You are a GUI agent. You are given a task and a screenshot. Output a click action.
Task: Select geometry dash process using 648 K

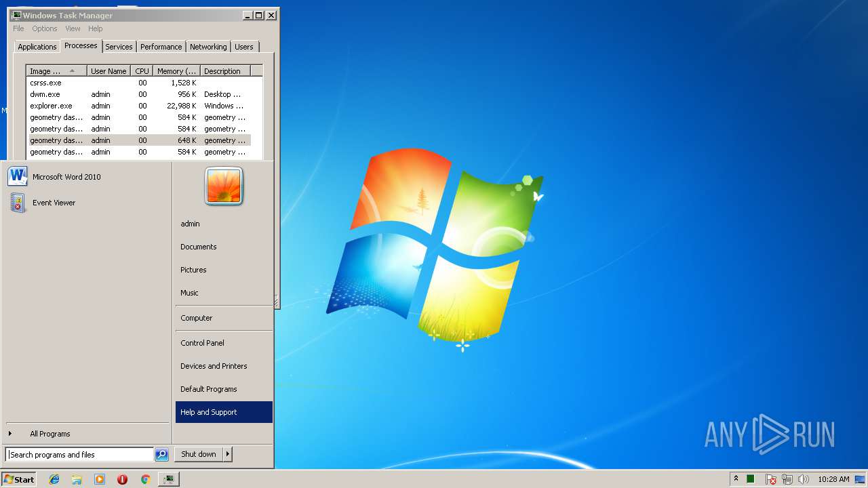click(x=138, y=140)
